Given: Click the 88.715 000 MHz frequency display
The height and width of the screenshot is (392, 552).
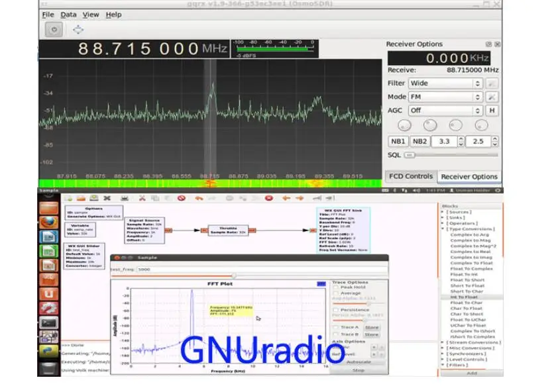Looking at the screenshot, I should click(134, 48).
